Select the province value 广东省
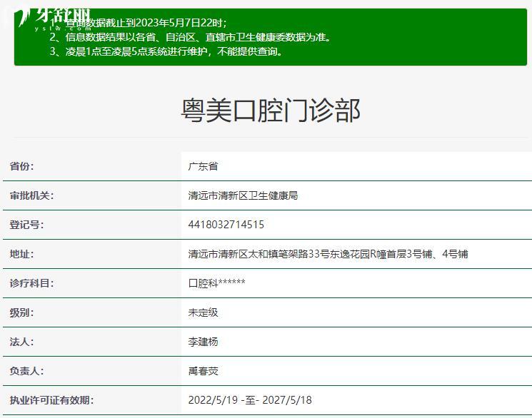The image size is (532, 418). [203, 166]
